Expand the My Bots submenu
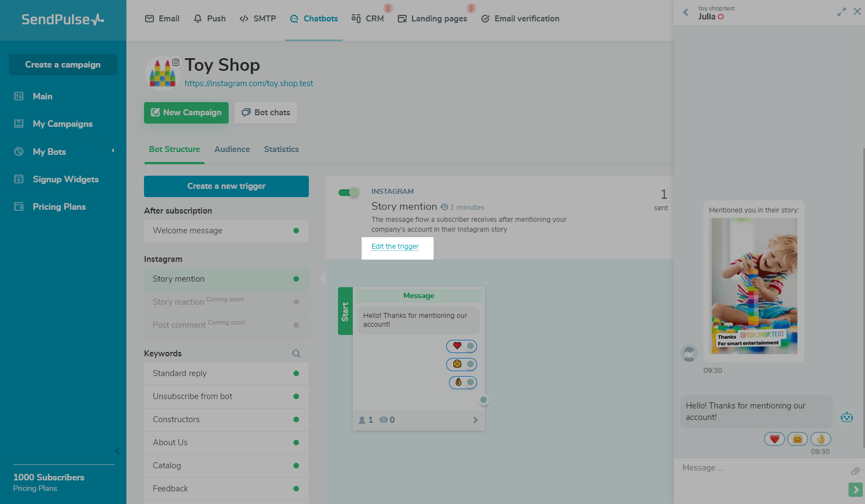Viewport: 865px width, 504px height. point(113,151)
